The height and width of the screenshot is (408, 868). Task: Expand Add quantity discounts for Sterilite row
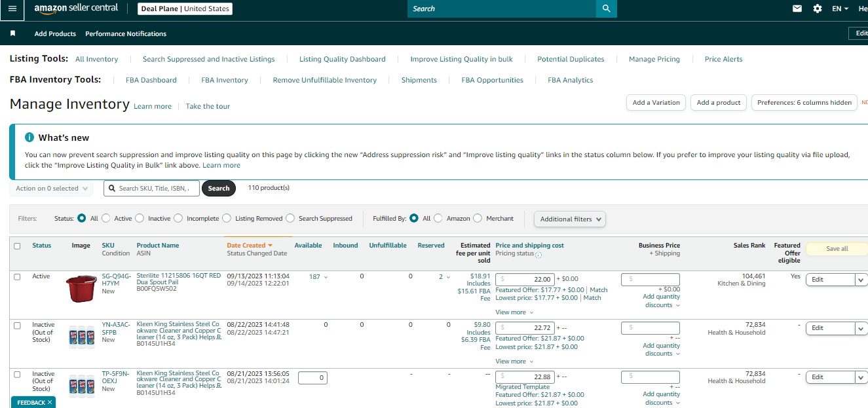point(661,301)
